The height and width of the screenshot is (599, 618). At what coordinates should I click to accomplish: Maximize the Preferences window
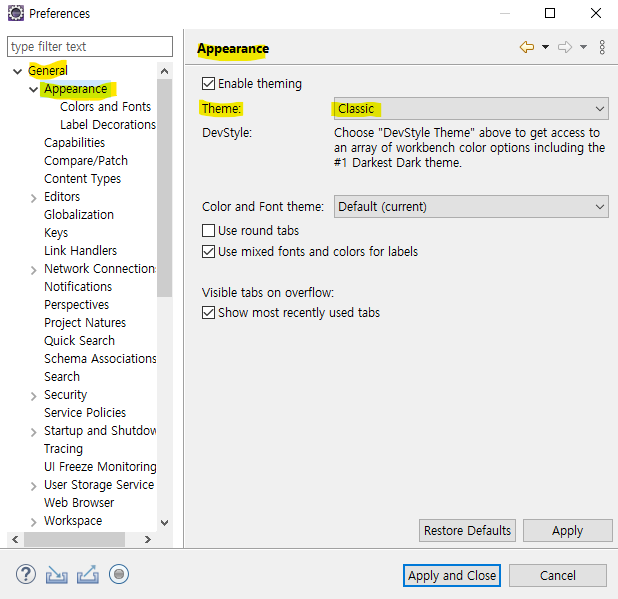tap(550, 13)
